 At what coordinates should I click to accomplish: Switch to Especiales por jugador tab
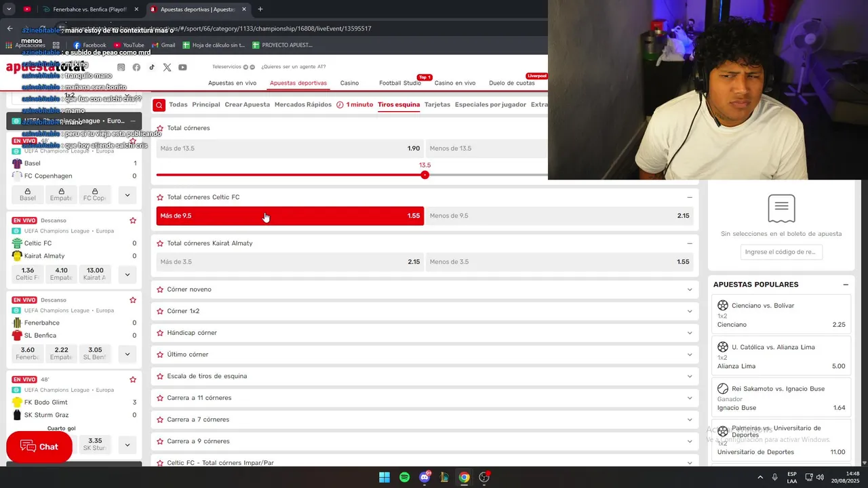coord(490,104)
